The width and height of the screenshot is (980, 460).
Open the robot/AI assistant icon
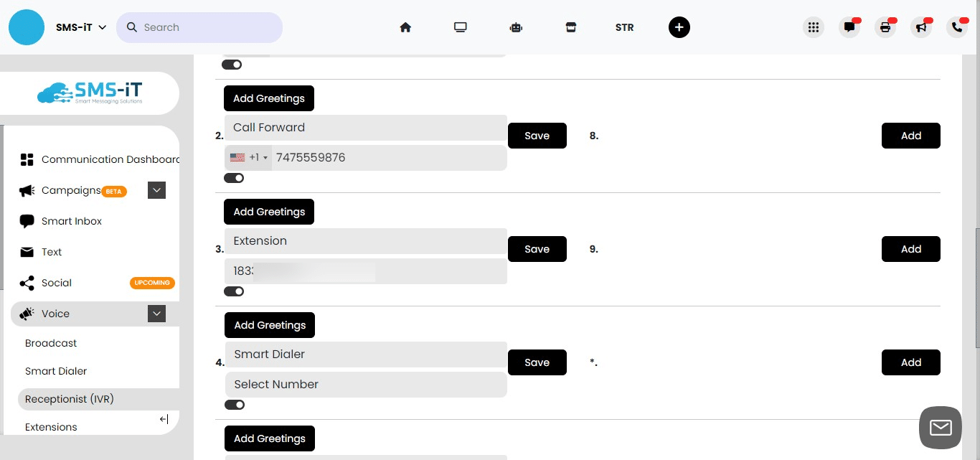tap(516, 27)
